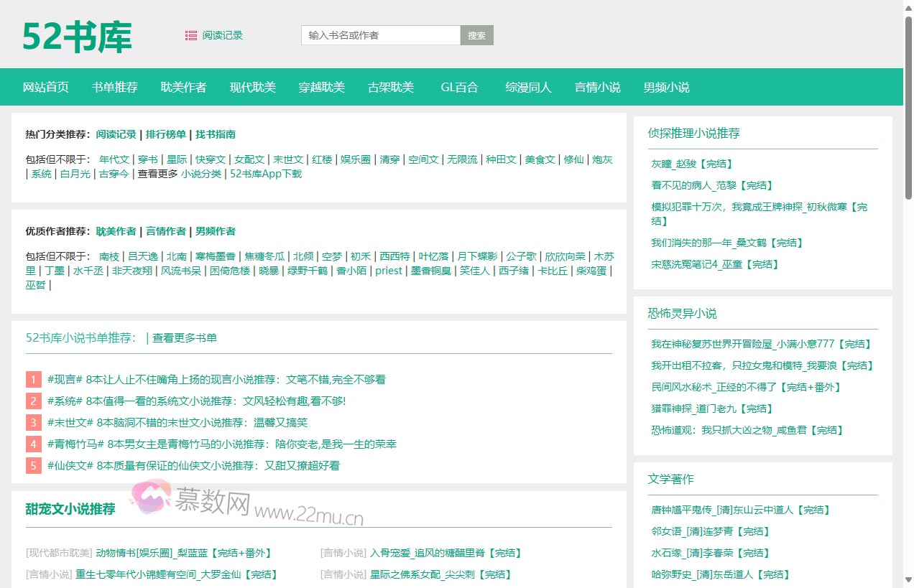Open the 综漫同人 navigation item
This screenshot has height=588, width=914.
tap(528, 87)
